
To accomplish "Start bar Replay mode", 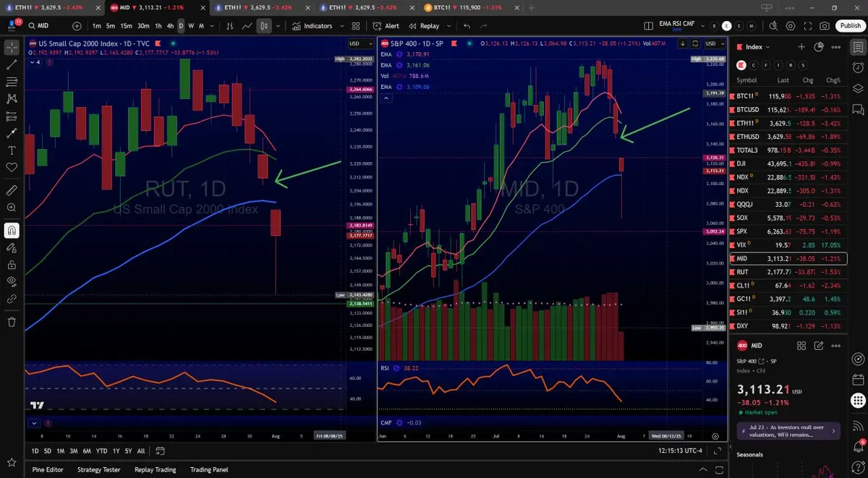I will pyautogui.click(x=423, y=25).
